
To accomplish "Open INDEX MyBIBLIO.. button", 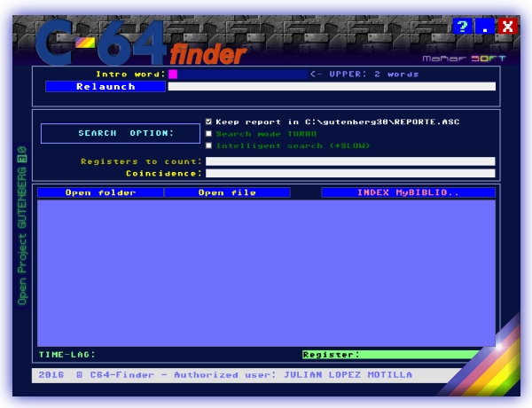I will click(408, 192).
